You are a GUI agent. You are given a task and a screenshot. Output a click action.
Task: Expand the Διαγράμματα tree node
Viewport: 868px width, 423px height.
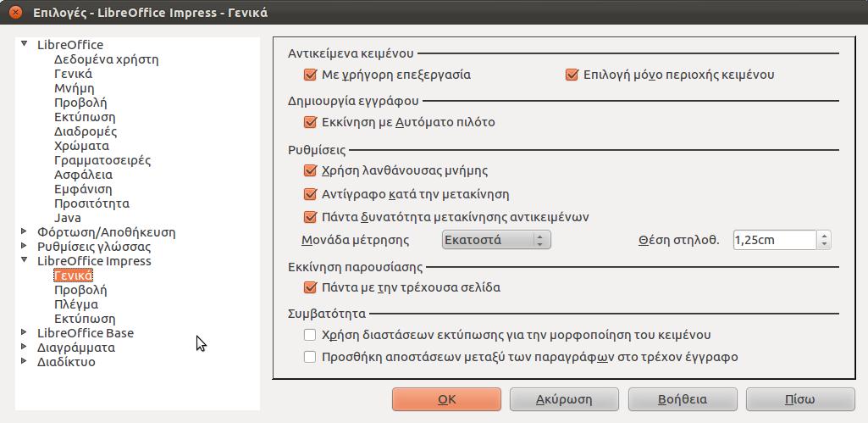click(24, 347)
